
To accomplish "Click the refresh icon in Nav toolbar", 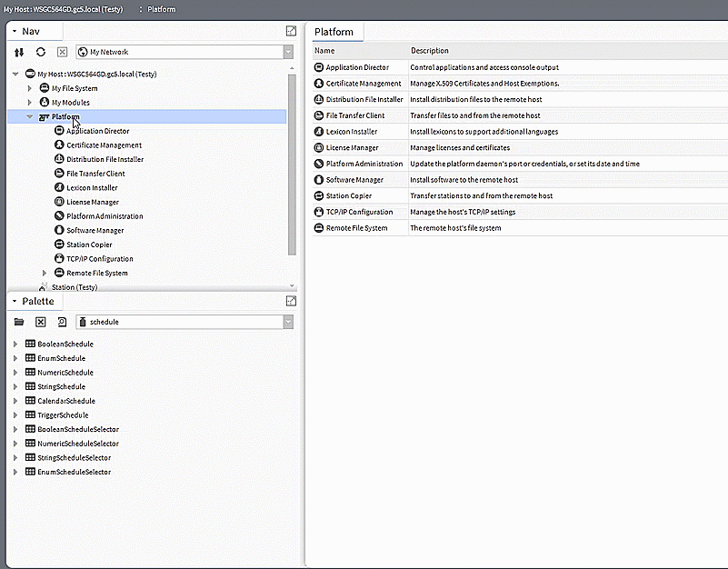I will [41, 53].
